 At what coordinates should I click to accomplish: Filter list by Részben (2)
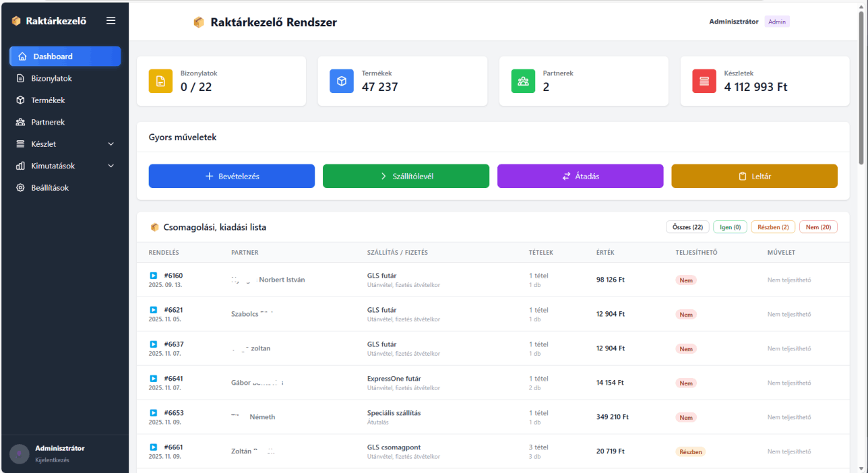[772, 227]
